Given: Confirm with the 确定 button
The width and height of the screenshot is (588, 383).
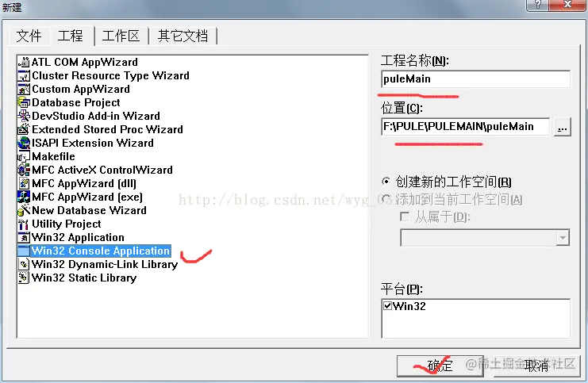Looking at the screenshot, I should click(440, 366).
